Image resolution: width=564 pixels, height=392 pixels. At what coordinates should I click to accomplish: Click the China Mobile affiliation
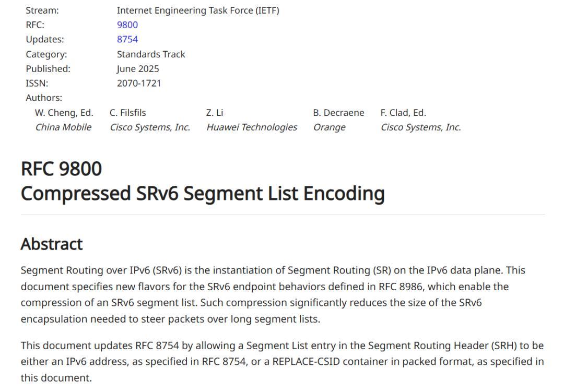[x=63, y=127]
